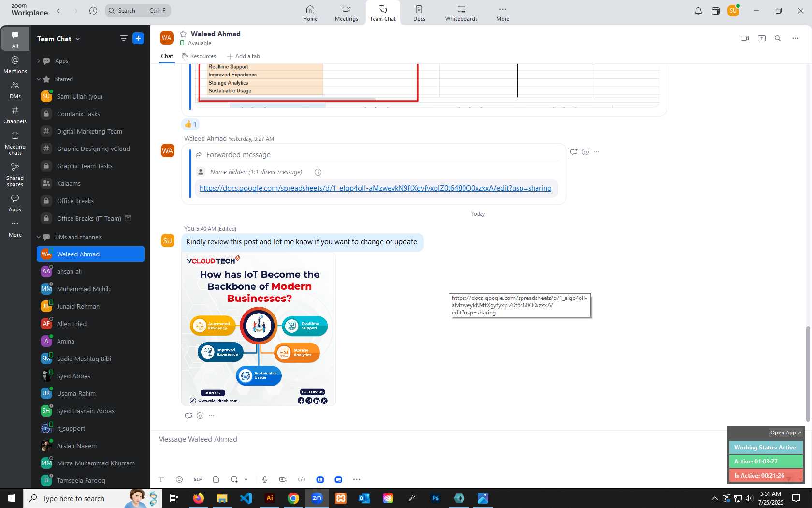Open Shared spaces in sidebar
This screenshot has width=812, height=508.
(x=15, y=175)
